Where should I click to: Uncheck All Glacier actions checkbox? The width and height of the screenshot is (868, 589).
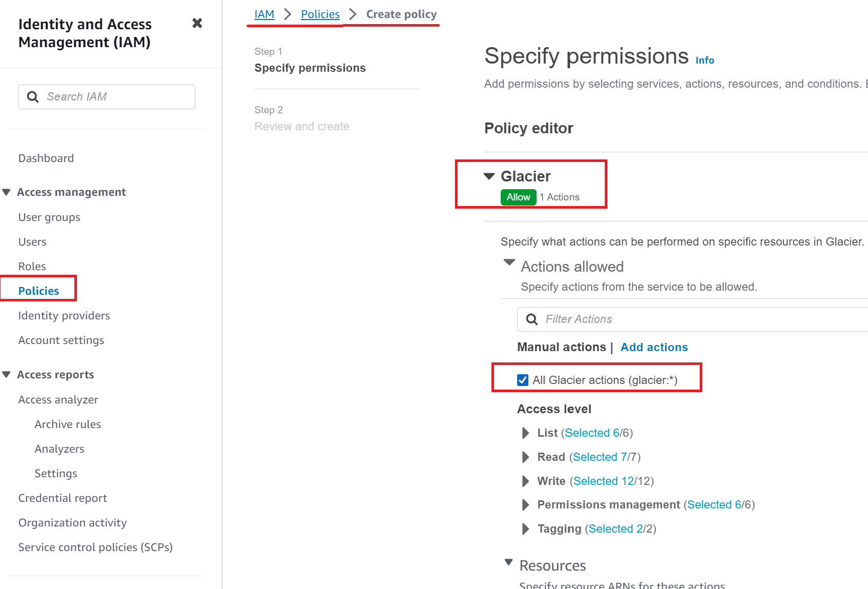pos(523,380)
